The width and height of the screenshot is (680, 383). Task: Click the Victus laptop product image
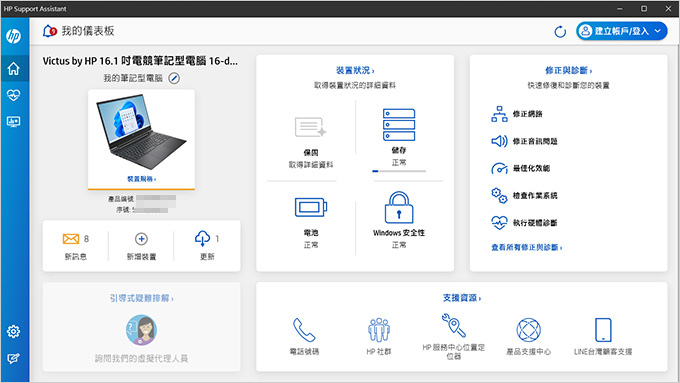(141, 131)
